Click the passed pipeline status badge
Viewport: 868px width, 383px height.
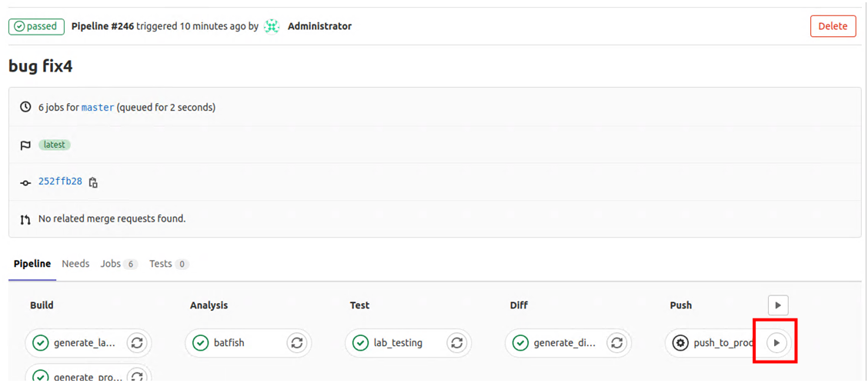click(x=36, y=26)
